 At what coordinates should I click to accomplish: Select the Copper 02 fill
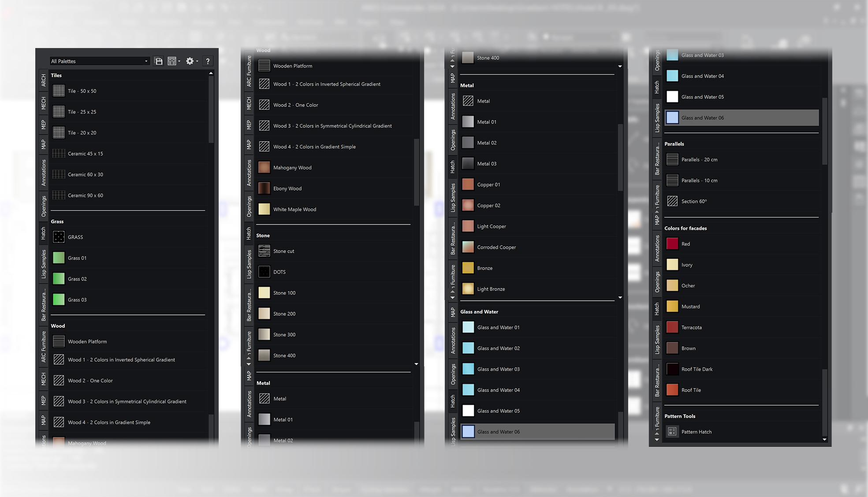[538, 206]
